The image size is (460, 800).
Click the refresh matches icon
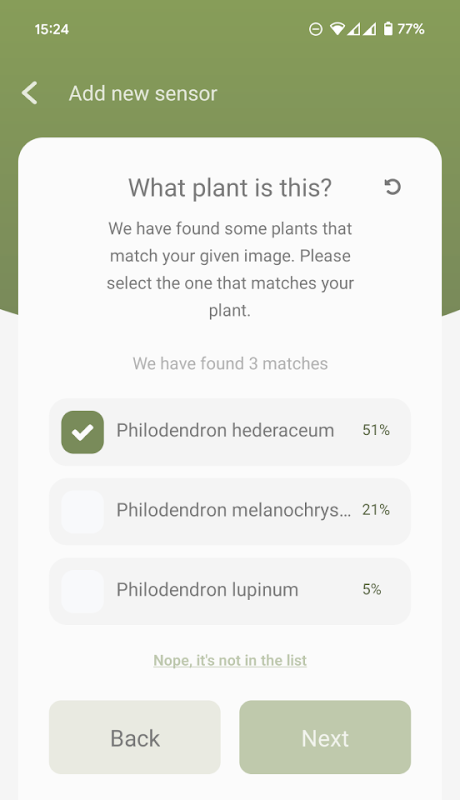click(x=392, y=187)
